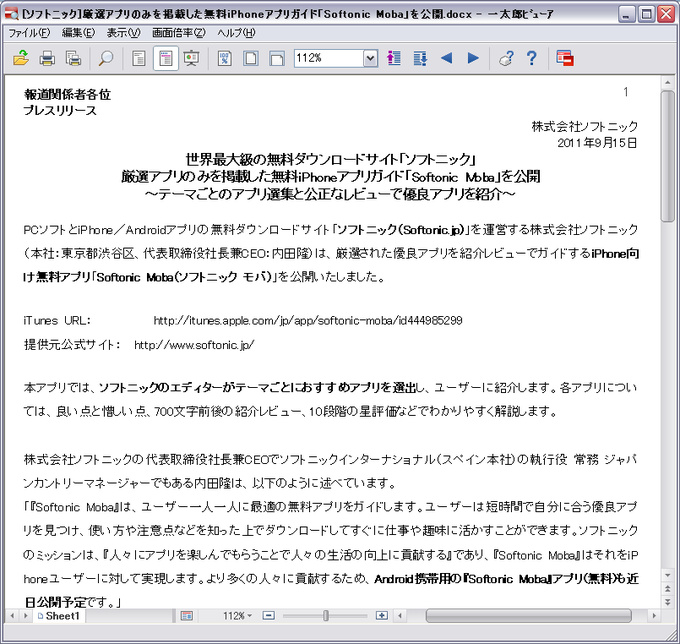Activate the context help pointer icon

[506, 58]
